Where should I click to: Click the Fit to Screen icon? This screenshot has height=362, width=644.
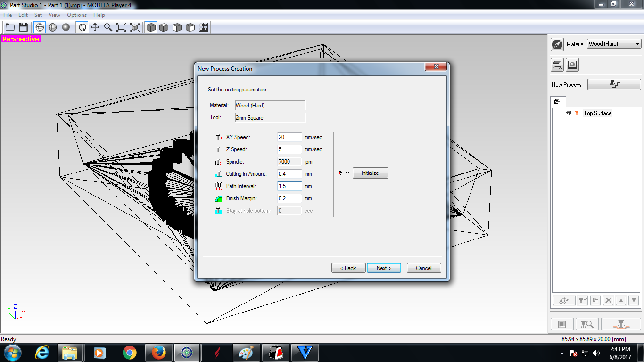[122, 27]
